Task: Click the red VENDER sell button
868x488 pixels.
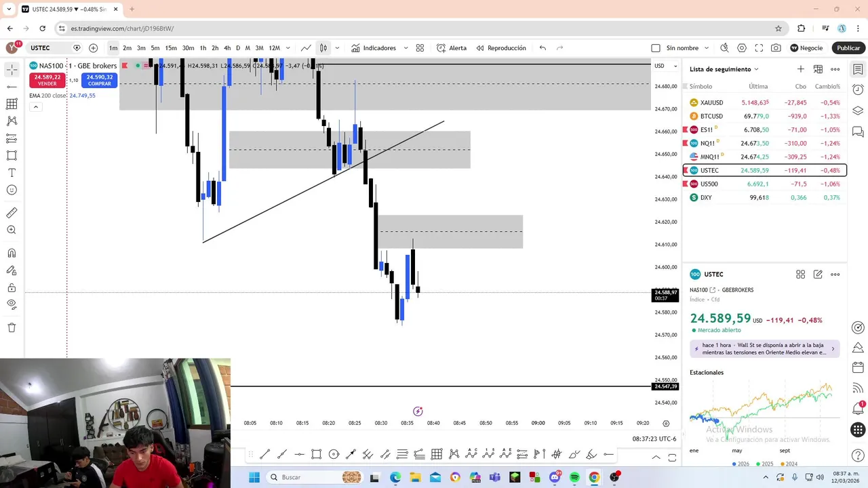Action: (47, 80)
